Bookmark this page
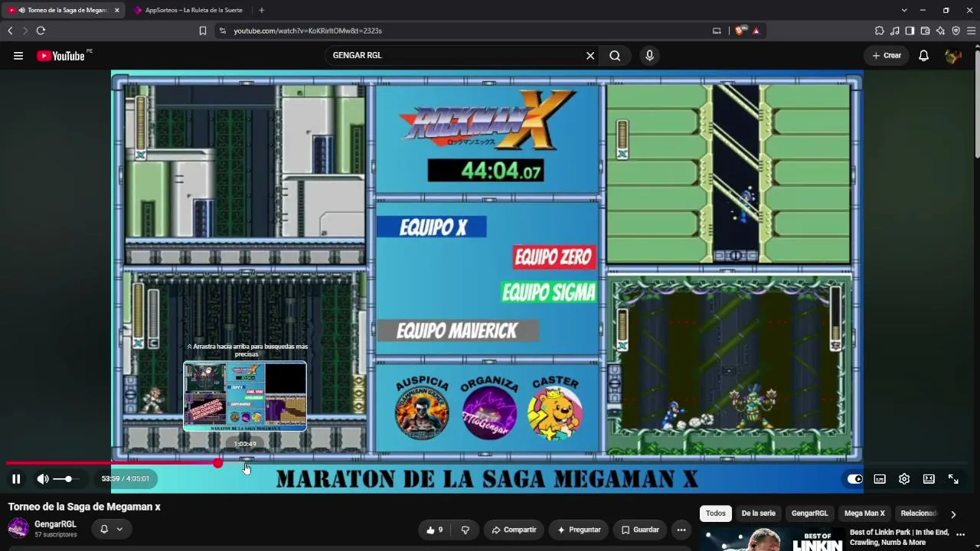Screen dimensions: 980x551 tap(203, 31)
